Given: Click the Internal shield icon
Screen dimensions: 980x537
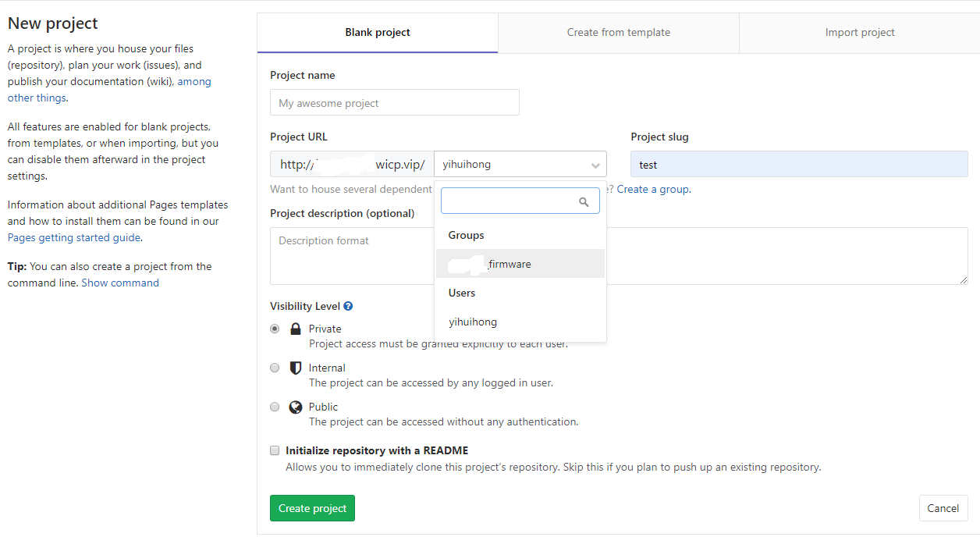Looking at the screenshot, I should point(295,368).
